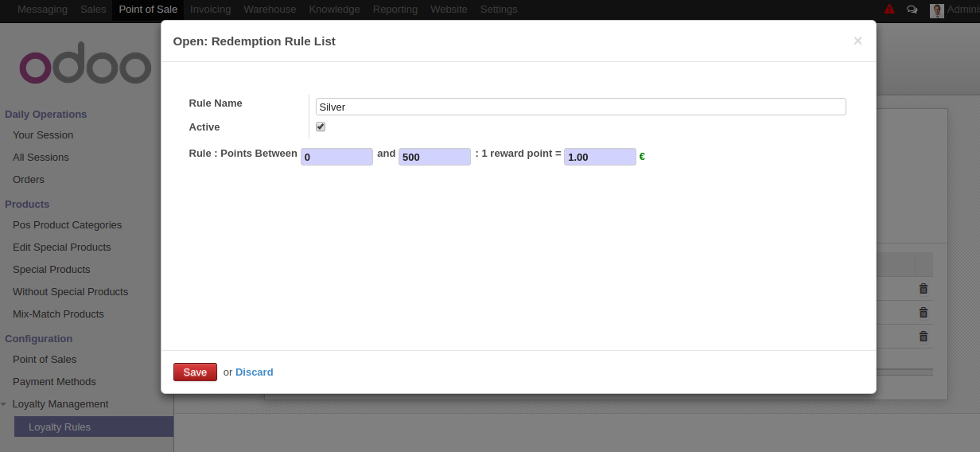Click the Administrator avatar picture
Viewport: 980px width, 452px height.
tap(937, 10)
